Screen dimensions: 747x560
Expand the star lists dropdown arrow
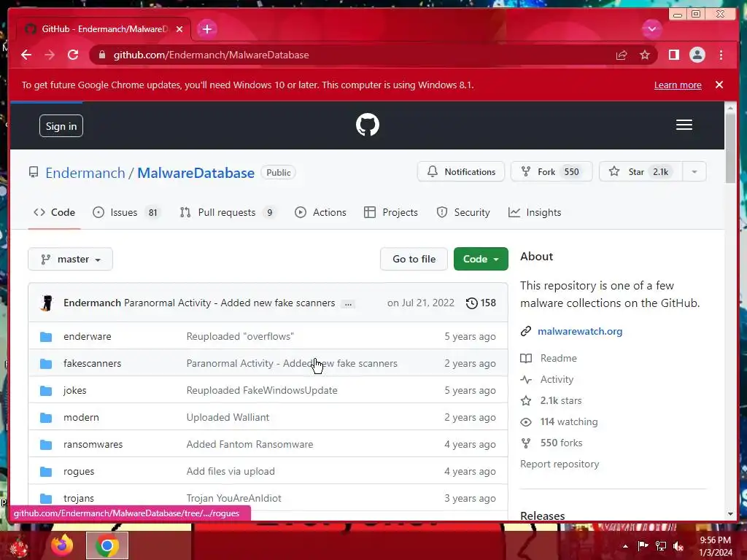click(694, 172)
